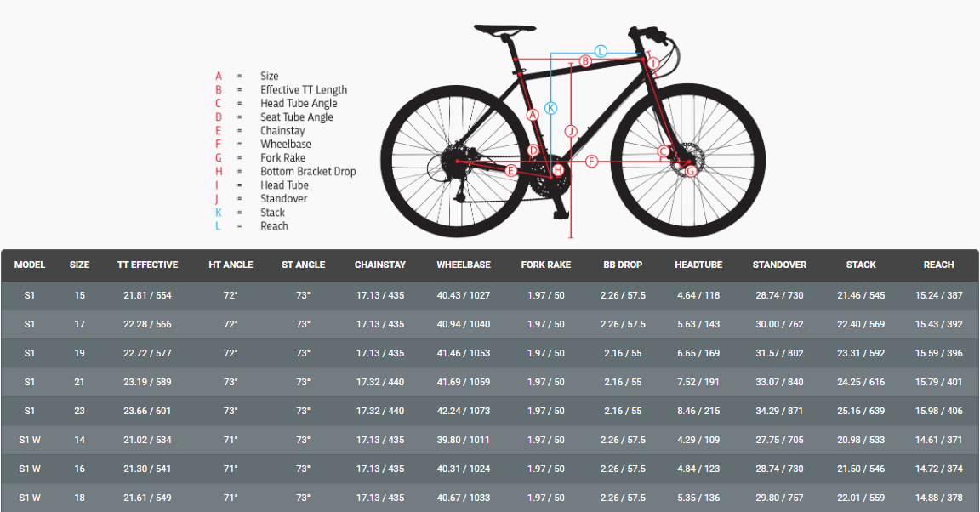Select the S1 W size 14 row
The image size is (980, 512).
[x=490, y=440]
